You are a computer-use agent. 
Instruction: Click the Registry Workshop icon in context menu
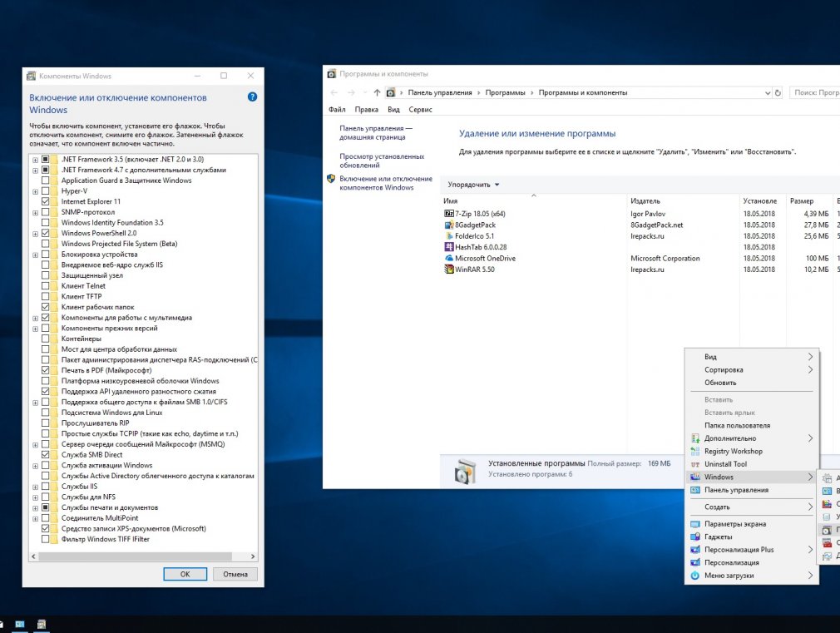click(x=694, y=452)
